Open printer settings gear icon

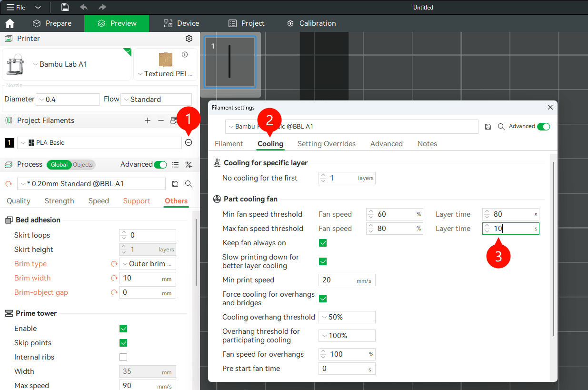pyautogui.click(x=189, y=39)
